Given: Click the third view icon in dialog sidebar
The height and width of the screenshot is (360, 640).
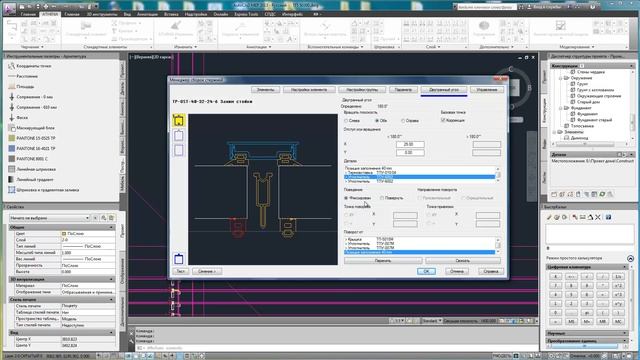Looking at the screenshot, I should pos(179,150).
